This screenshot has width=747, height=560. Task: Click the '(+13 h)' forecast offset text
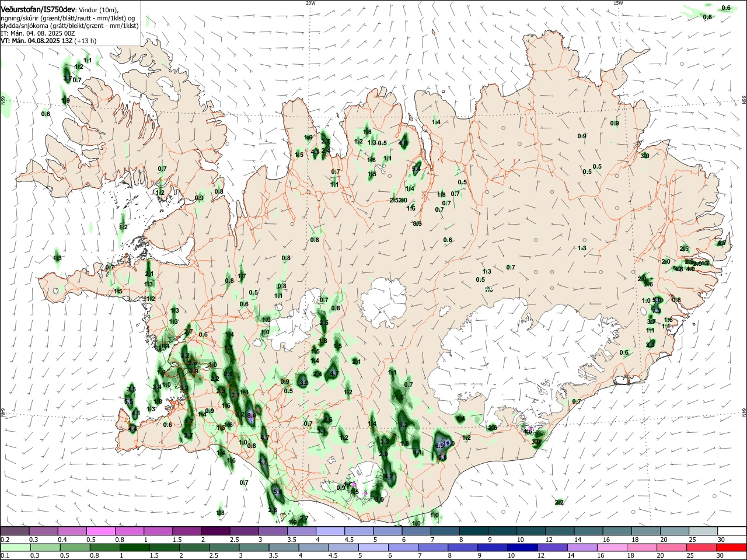pyautogui.click(x=85, y=41)
